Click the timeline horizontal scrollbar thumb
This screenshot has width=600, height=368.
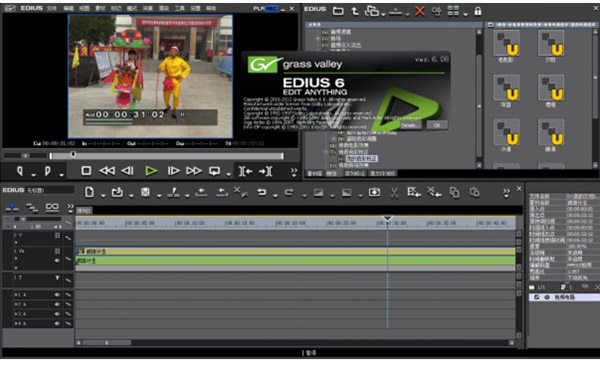click(107, 343)
